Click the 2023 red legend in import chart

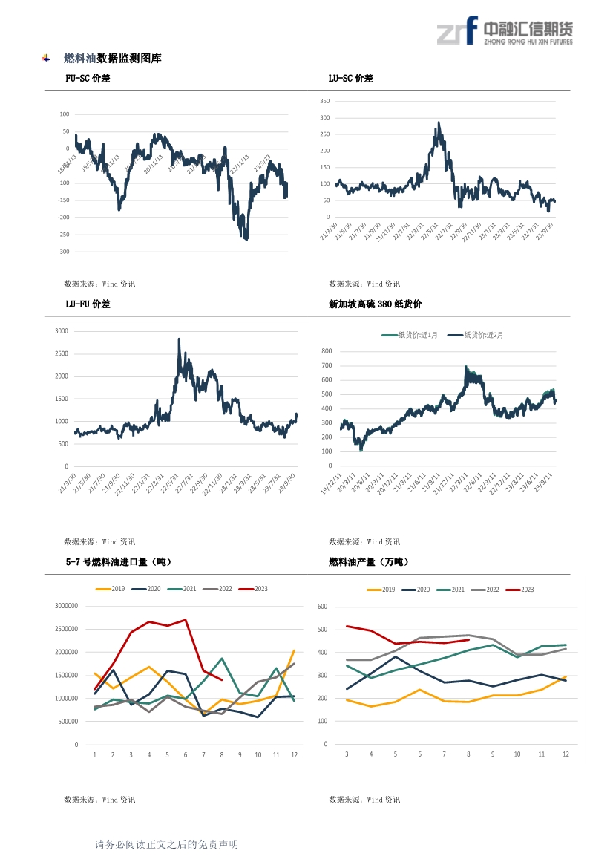pos(253,589)
